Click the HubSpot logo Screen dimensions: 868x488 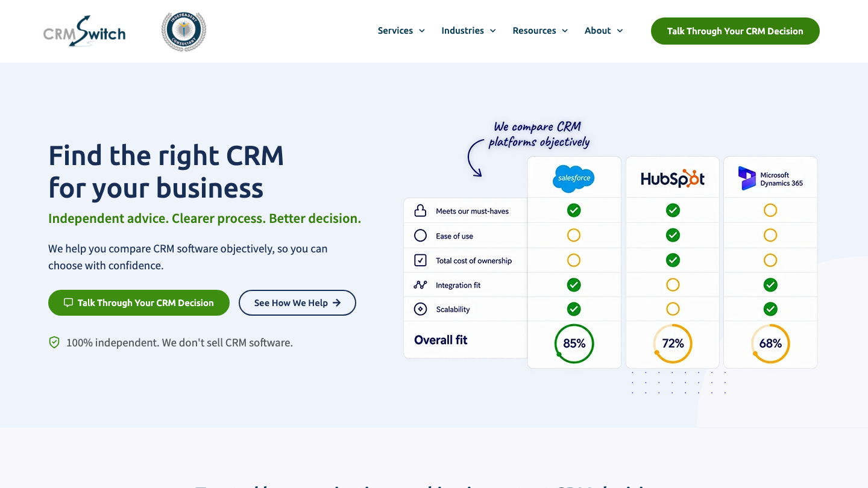coord(672,178)
